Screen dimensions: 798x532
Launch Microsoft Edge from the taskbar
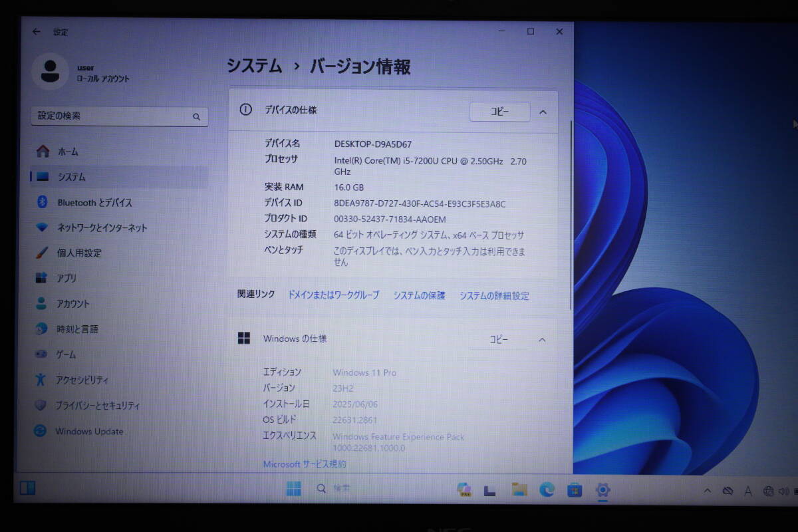pyautogui.click(x=547, y=490)
